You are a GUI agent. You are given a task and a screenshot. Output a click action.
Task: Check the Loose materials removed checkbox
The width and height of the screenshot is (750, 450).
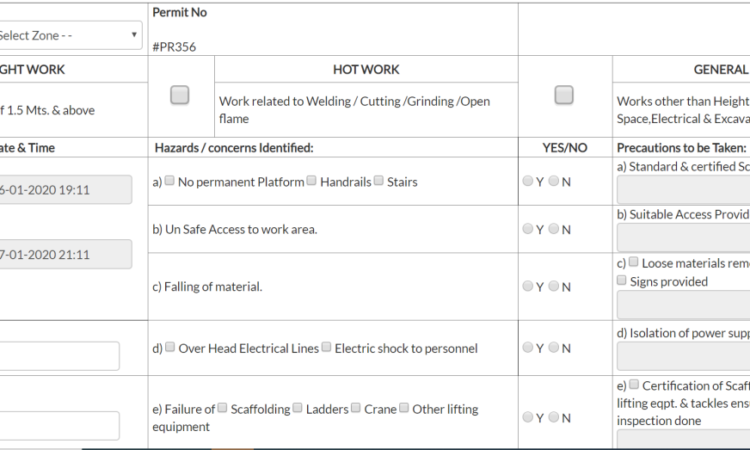[x=634, y=262]
